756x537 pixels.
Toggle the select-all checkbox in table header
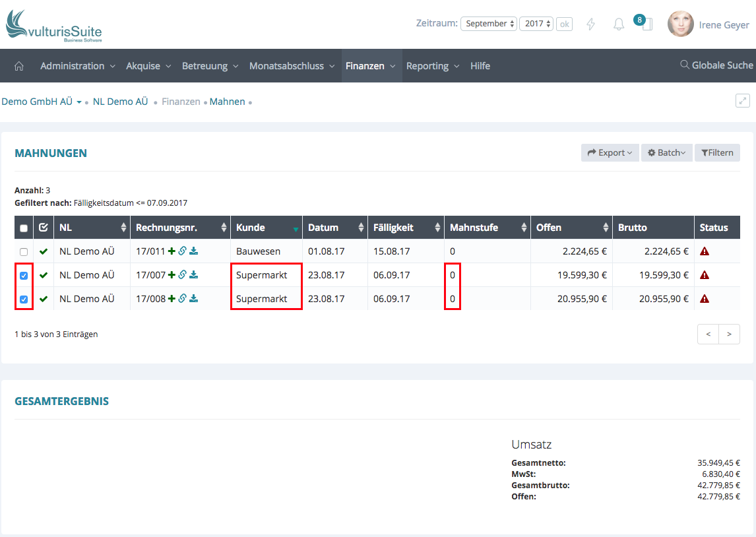point(24,228)
